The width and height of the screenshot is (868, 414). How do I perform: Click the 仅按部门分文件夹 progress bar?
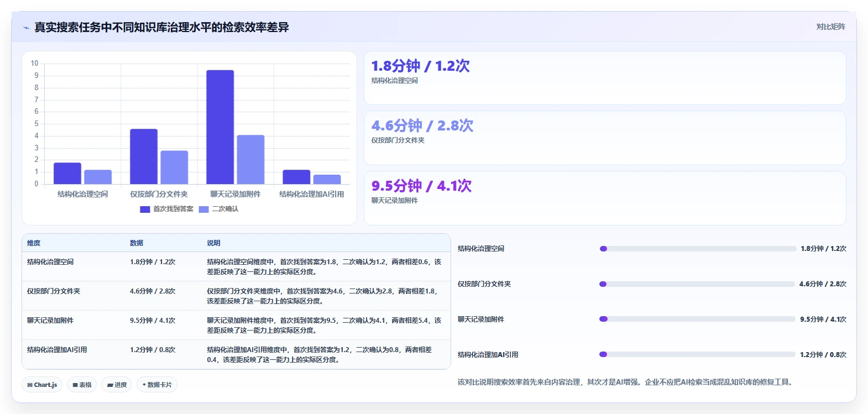(697, 284)
